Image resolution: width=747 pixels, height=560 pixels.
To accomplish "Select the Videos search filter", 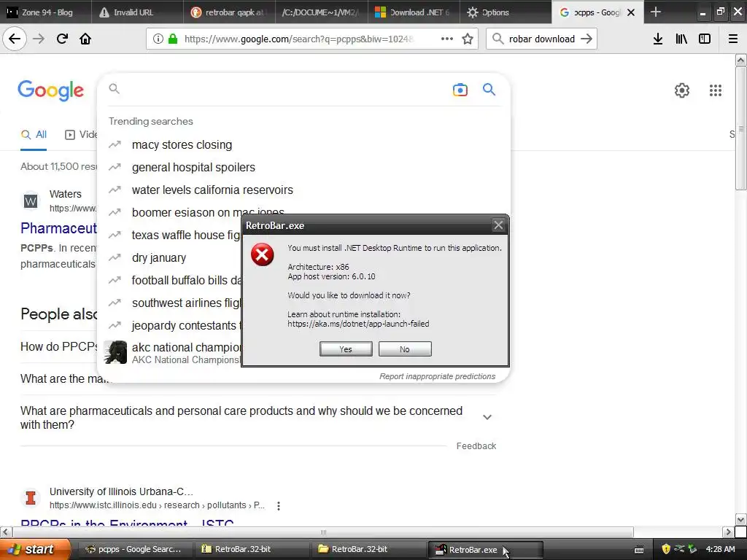I will click(80, 135).
